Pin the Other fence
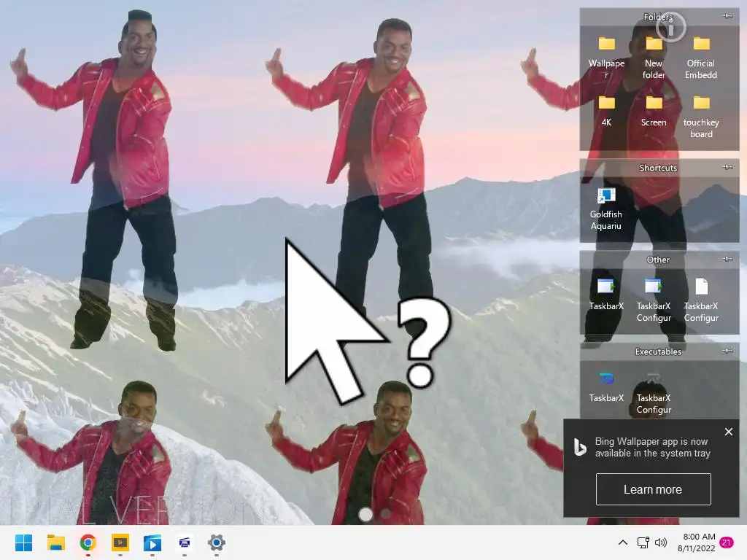The image size is (747, 560). tap(727, 259)
